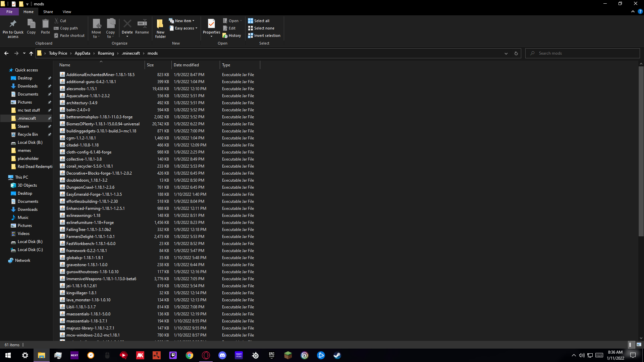Click Select all in the ribbon
644x362 pixels.
[x=259, y=21]
